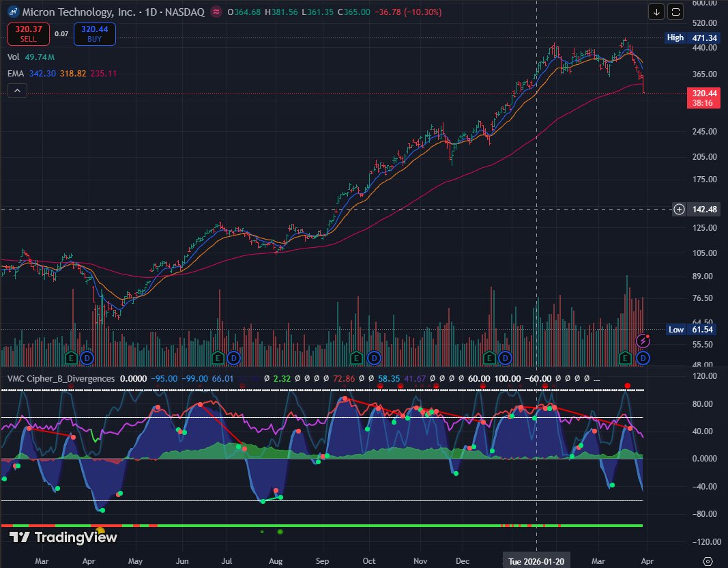Click the pink data-status icon beside NASDAQ
The image size is (728, 568).
(216, 12)
